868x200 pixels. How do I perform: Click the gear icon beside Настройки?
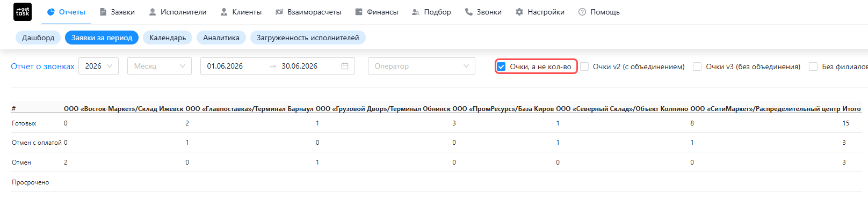pos(519,12)
